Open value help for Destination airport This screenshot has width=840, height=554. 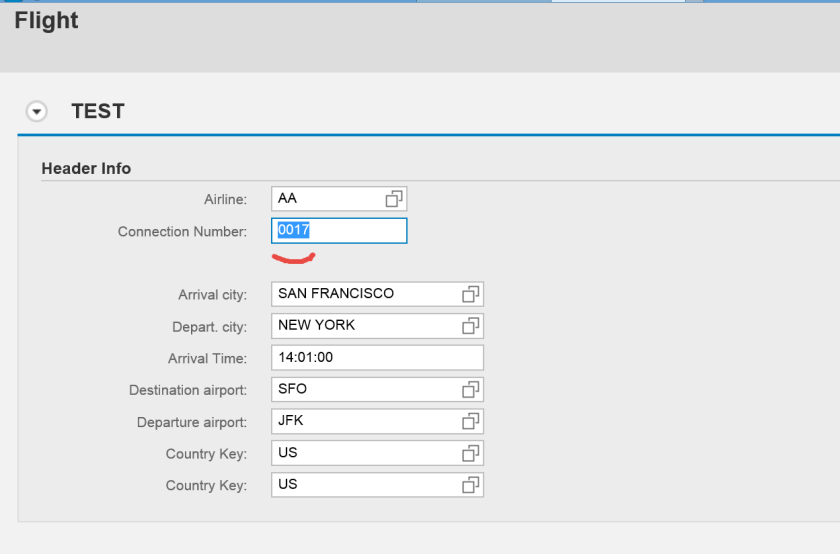[x=470, y=390]
